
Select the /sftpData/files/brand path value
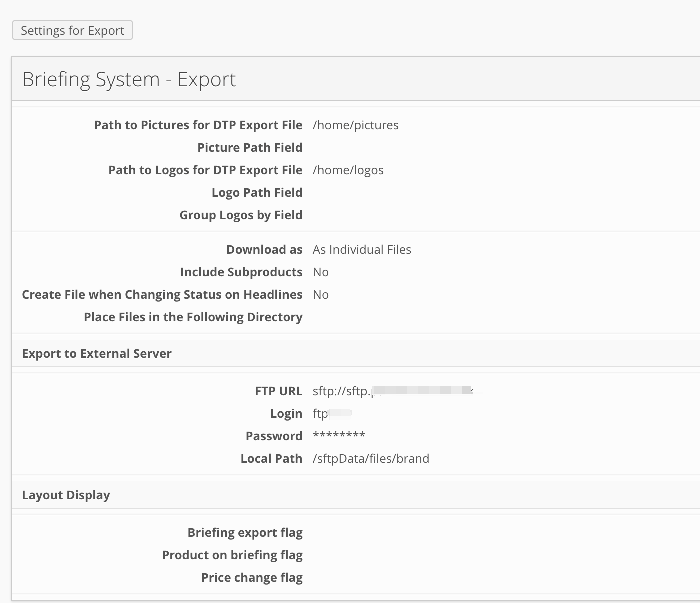371,459
